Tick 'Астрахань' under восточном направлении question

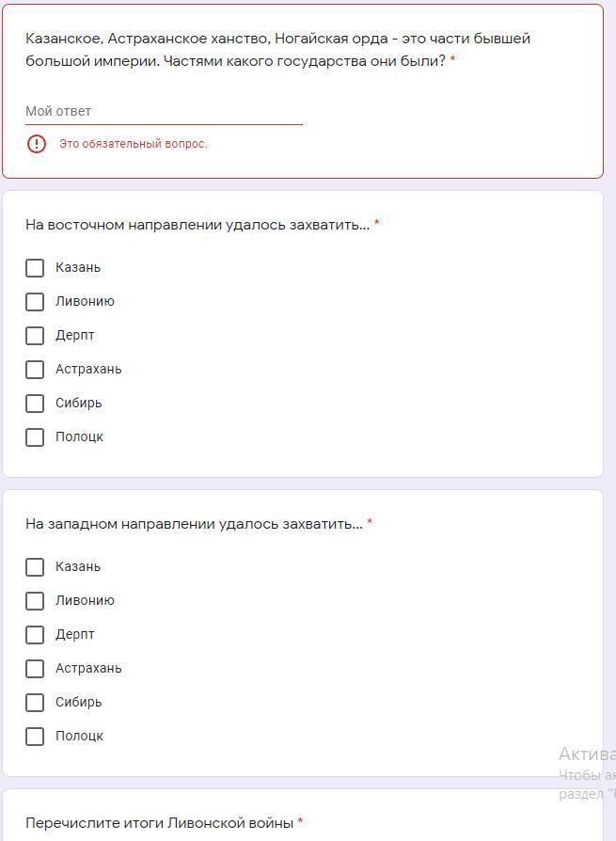35,370
